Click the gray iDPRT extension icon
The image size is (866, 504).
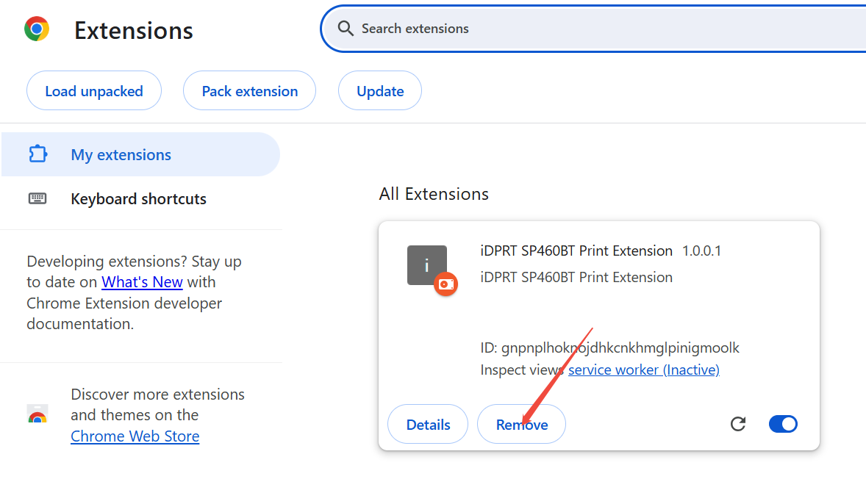(426, 264)
